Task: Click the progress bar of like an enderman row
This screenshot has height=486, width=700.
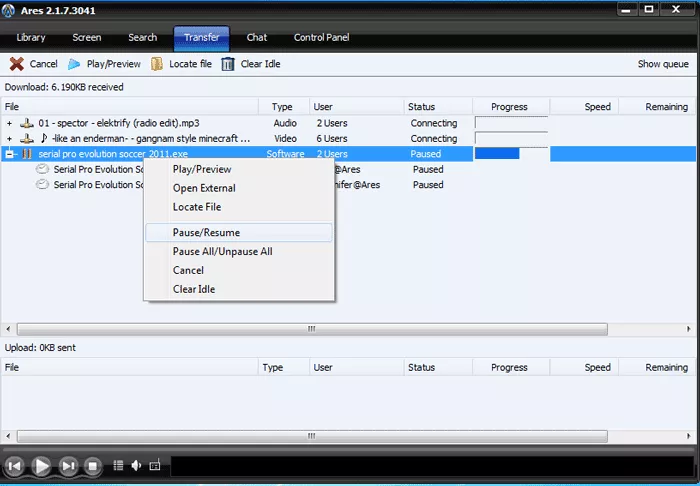Action: click(511, 138)
